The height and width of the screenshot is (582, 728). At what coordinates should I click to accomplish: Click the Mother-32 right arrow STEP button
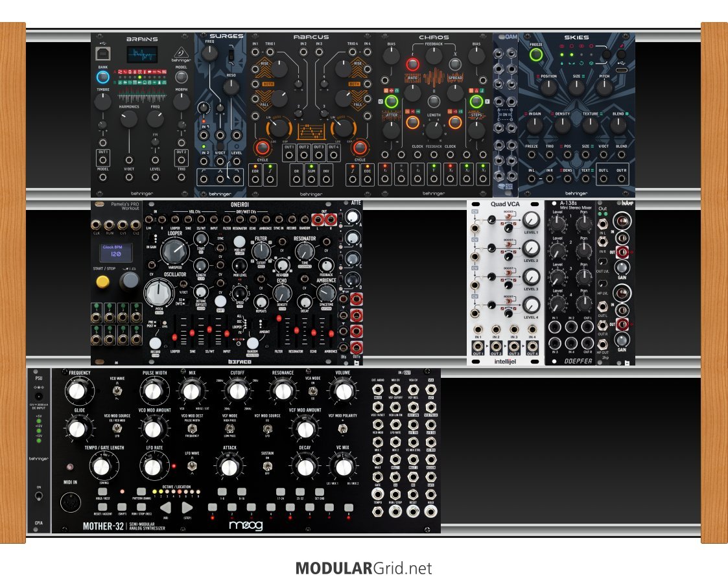click(x=187, y=507)
